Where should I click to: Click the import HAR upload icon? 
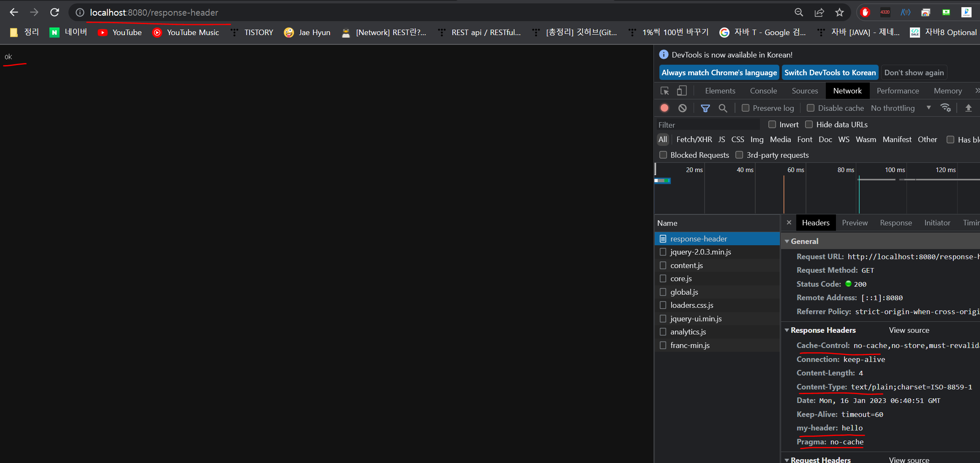pos(969,108)
